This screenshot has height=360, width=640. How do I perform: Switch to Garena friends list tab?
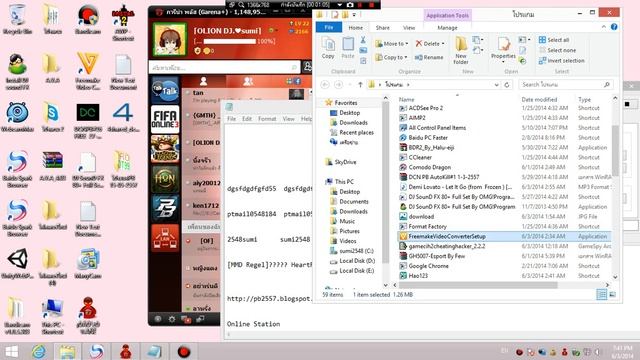click(x=203, y=81)
